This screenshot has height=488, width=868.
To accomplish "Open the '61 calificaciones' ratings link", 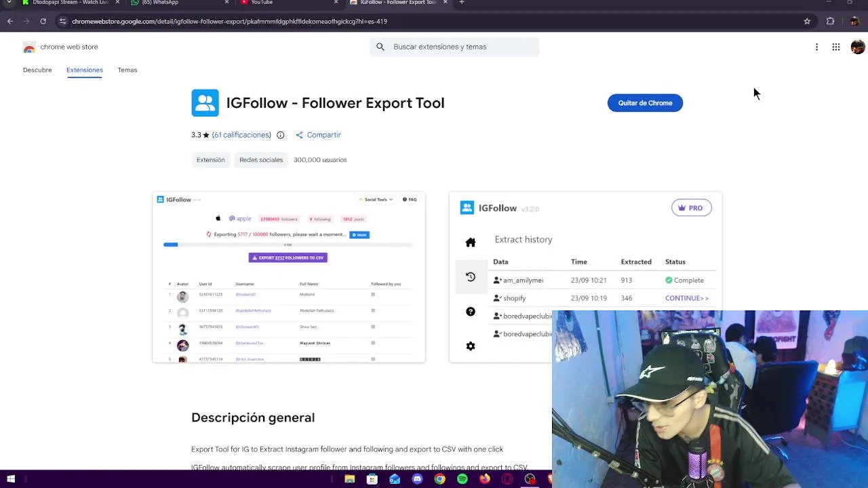I will (x=241, y=135).
